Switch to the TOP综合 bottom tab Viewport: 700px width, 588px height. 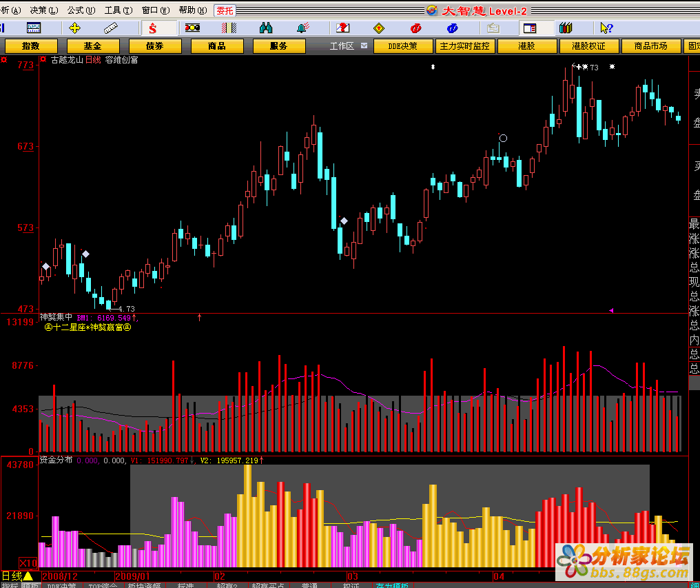tap(103, 585)
